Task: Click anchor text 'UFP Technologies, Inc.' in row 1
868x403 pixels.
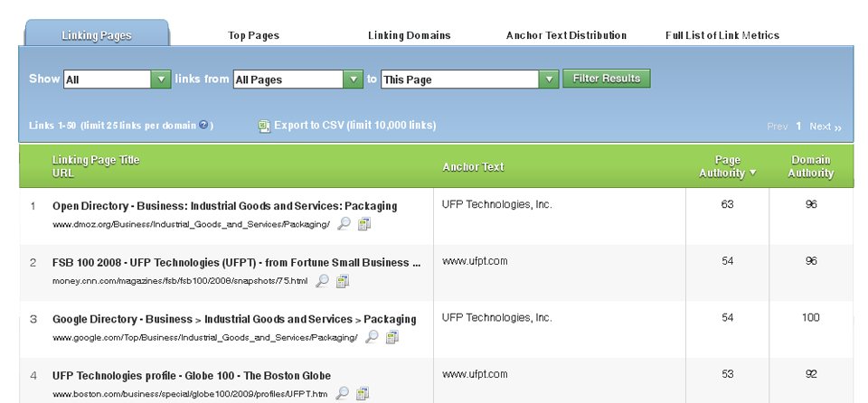Action: point(497,204)
